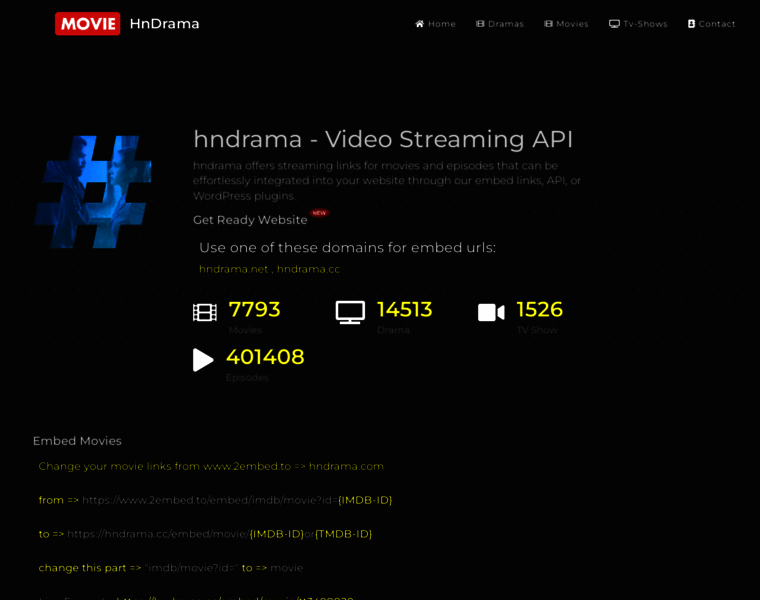Click the blue hashtag poster image
This screenshot has width=760, height=600.
[x=93, y=192]
